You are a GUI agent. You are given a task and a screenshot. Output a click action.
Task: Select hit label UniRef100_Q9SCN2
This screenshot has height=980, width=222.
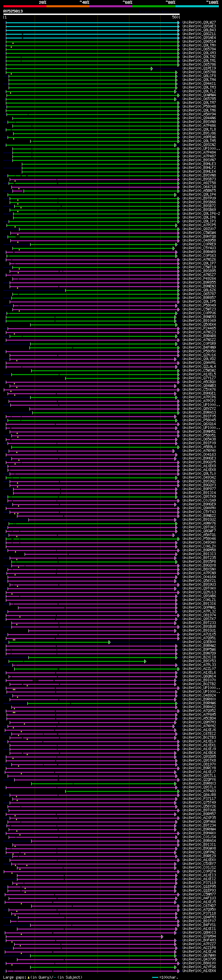(x=199, y=145)
